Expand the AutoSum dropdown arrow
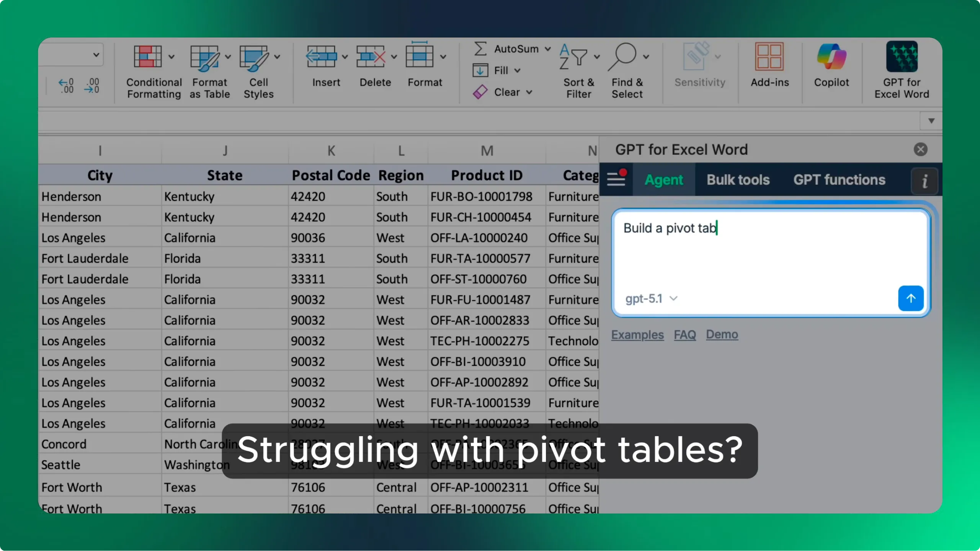The height and width of the screenshot is (551, 980). (548, 49)
